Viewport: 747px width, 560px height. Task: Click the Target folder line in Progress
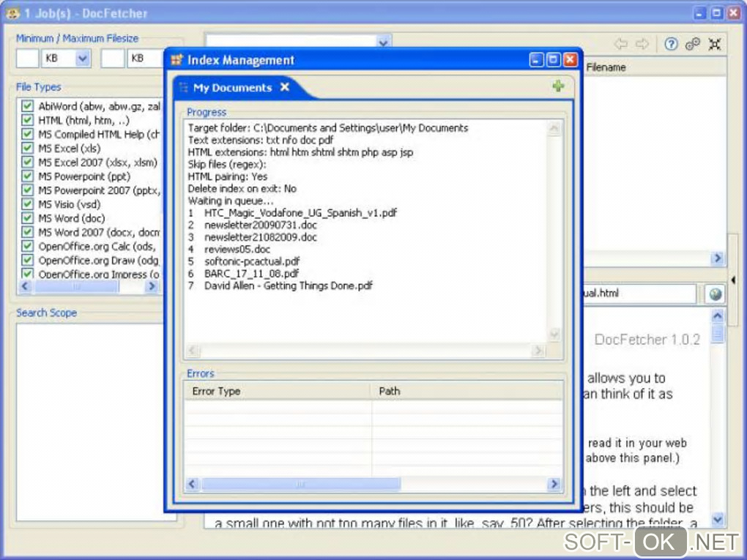(x=328, y=127)
